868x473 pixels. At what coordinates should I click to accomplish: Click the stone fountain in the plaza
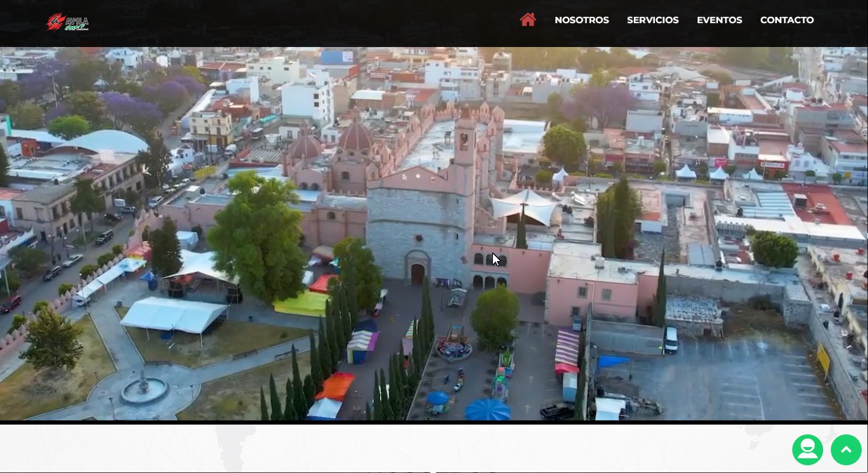(144, 389)
